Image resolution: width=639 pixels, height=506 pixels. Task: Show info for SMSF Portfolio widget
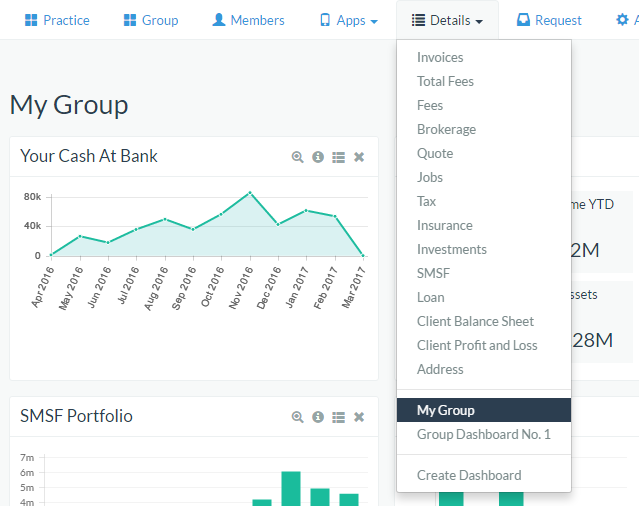tap(318, 417)
